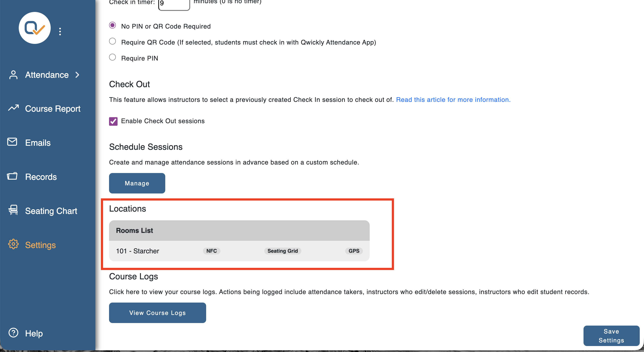The image size is (644, 352).
Task: Click the Attendance person icon
Action: (x=13, y=75)
